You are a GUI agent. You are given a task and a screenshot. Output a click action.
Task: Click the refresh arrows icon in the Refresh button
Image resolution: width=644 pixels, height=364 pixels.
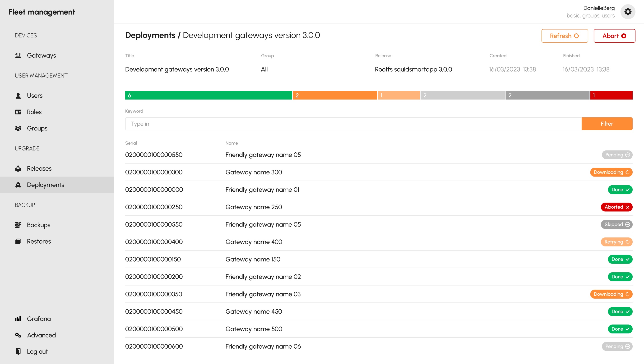coord(576,36)
